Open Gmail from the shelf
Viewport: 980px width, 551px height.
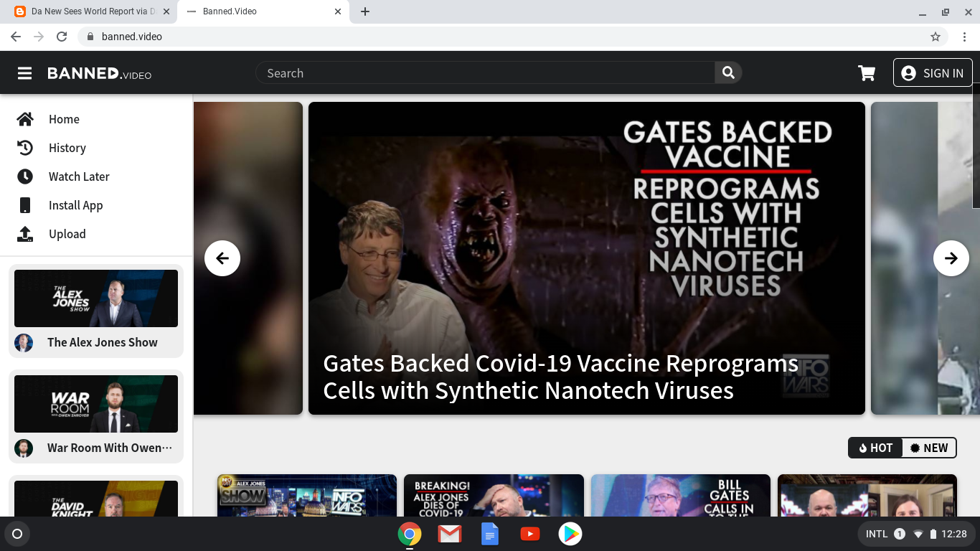click(450, 534)
